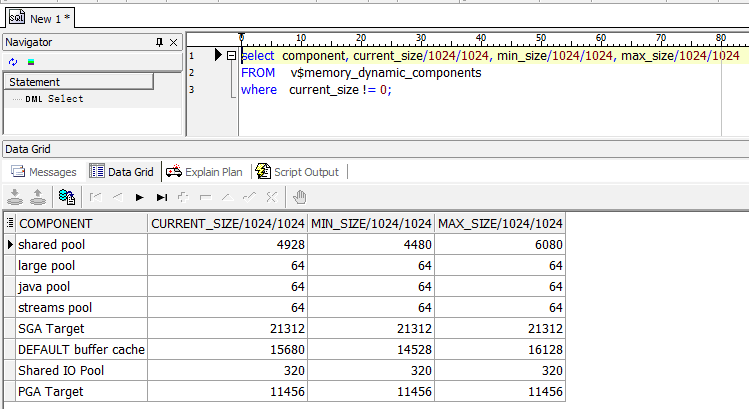Switch to the New 1 editor tab
749x409 pixels.
(x=38, y=18)
